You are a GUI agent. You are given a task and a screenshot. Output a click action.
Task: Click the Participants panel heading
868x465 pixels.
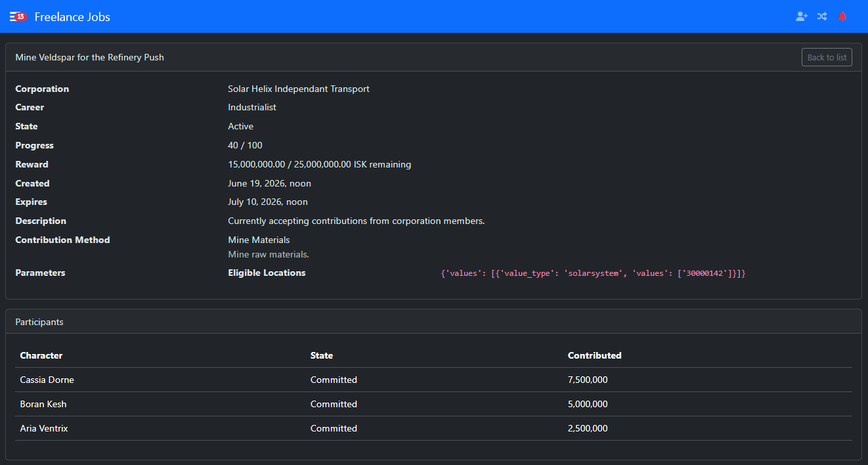[39, 322]
